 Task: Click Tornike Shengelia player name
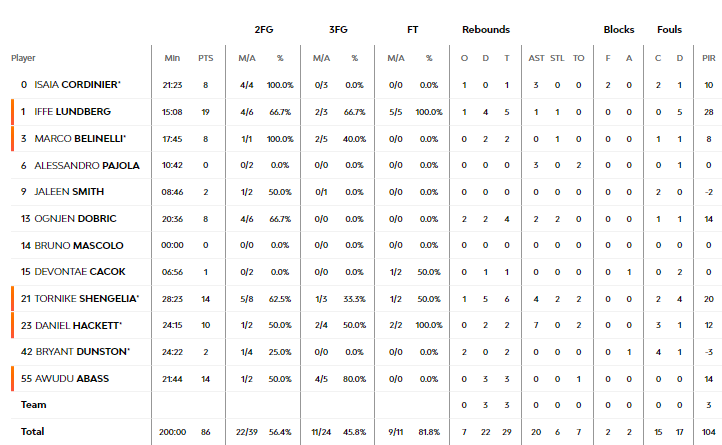pos(87,299)
